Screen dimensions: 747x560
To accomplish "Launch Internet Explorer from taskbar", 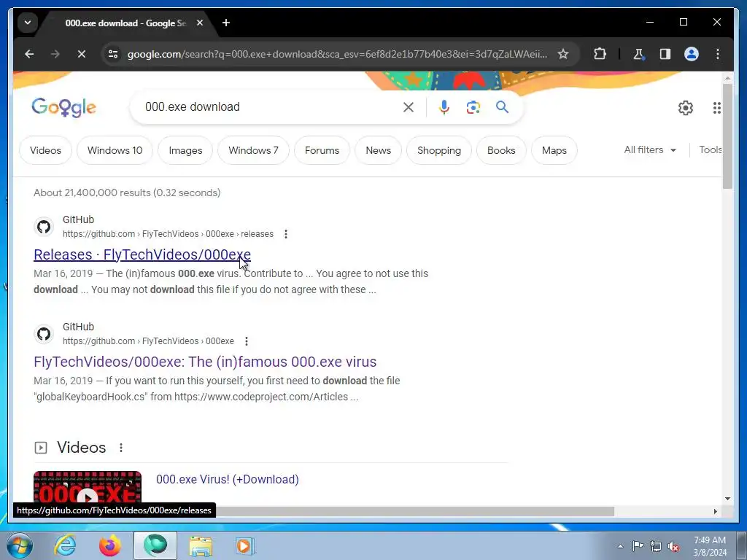I will [65, 545].
